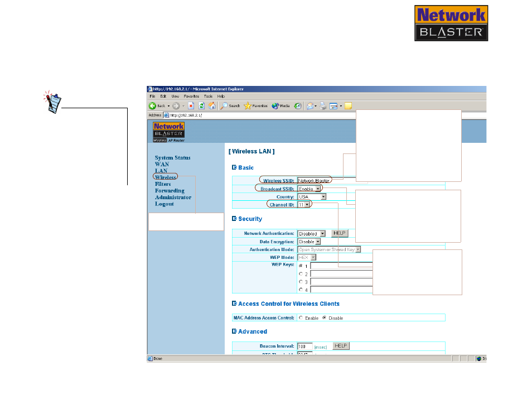Click the yellow note icon in toolbar
Viewport: 532px width, 414px height.
[x=348, y=106]
